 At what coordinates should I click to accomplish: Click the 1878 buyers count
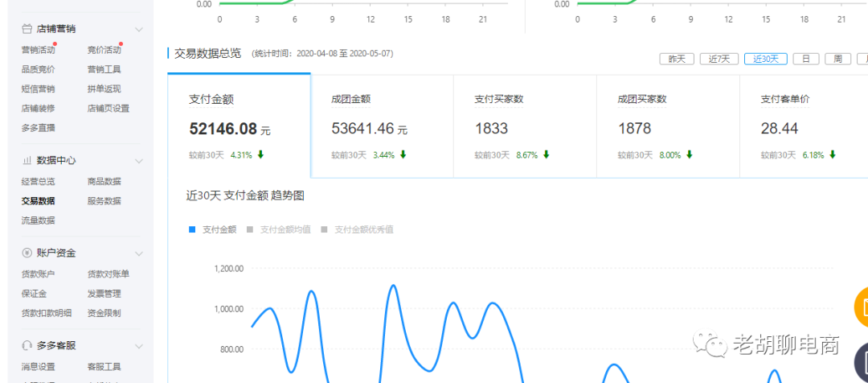click(634, 130)
